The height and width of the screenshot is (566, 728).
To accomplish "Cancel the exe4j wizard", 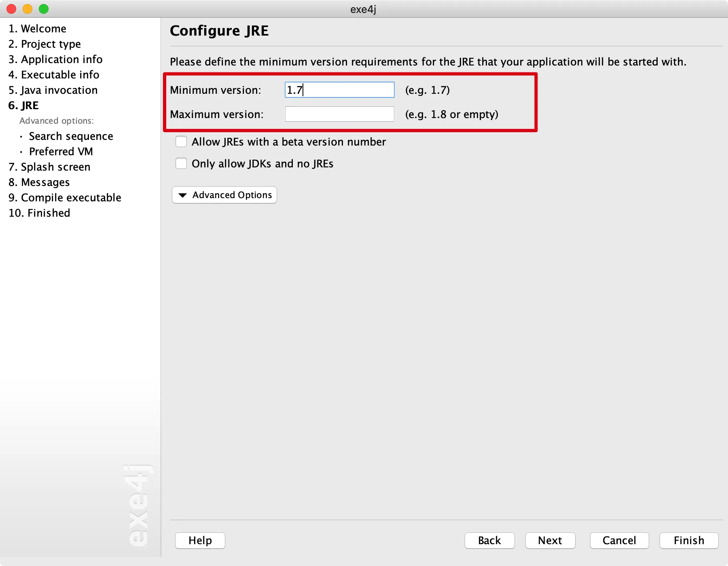I will pyautogui.click(x=619, y=541).
